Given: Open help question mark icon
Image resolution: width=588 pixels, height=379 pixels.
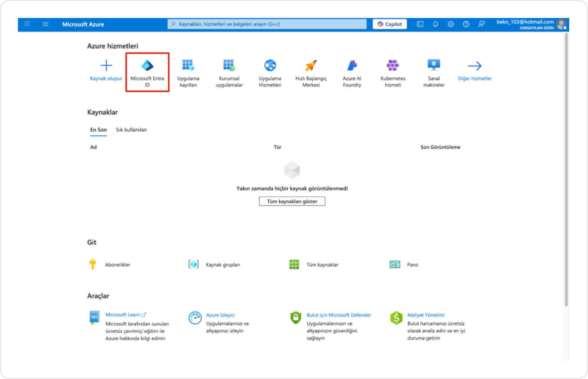Looking at the screenshot, I should pyautogui.click(x=466, y=24).
